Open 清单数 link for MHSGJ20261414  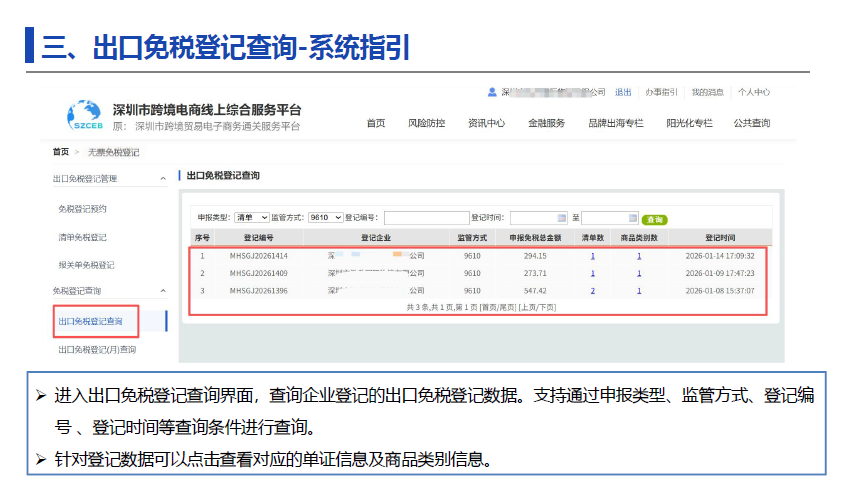click(593, 256)
